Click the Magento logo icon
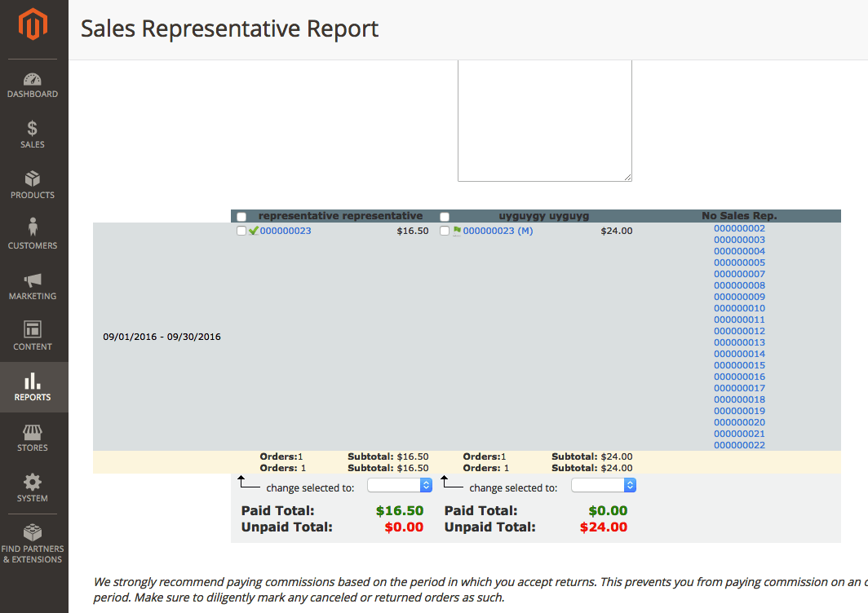868x613 pixels. [x=33, y=25]
